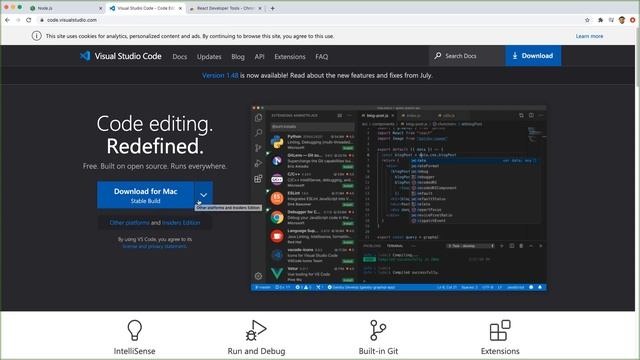Open the Built-in Git text link

click(x=378, y=351)
